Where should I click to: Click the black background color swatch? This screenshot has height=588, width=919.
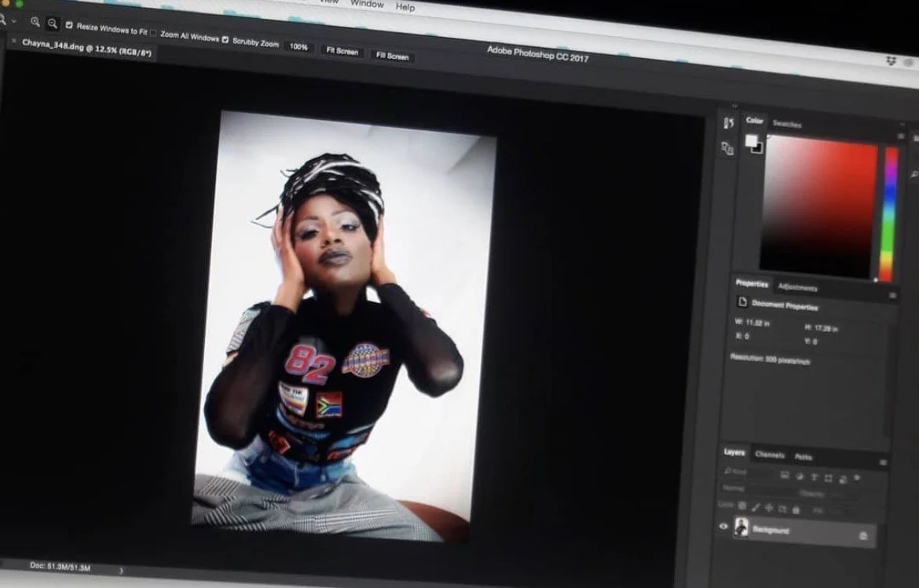click(x=758, y=148)
